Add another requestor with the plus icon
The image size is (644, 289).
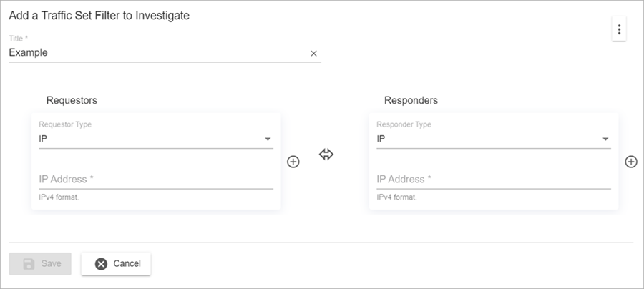tap(293, 162)
